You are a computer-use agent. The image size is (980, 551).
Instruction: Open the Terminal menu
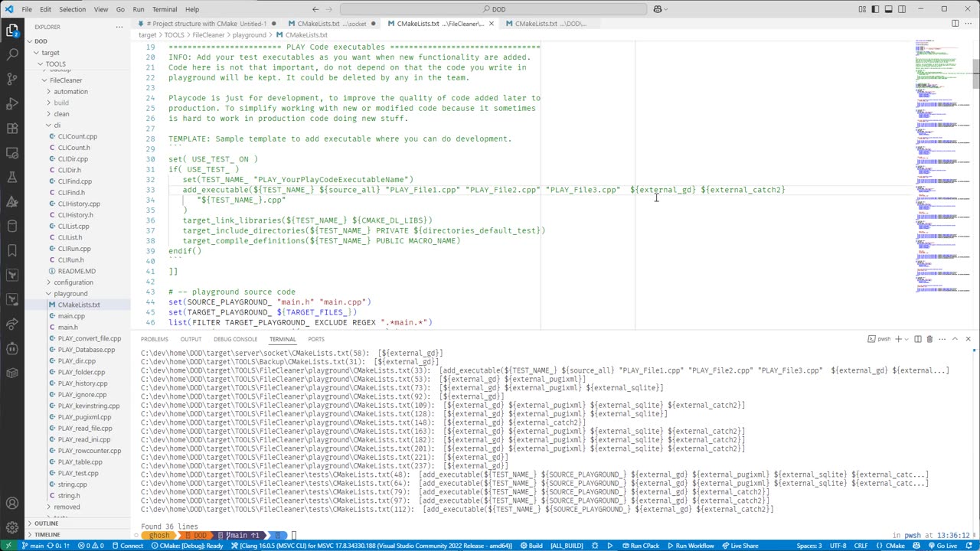tap(165, 9)
